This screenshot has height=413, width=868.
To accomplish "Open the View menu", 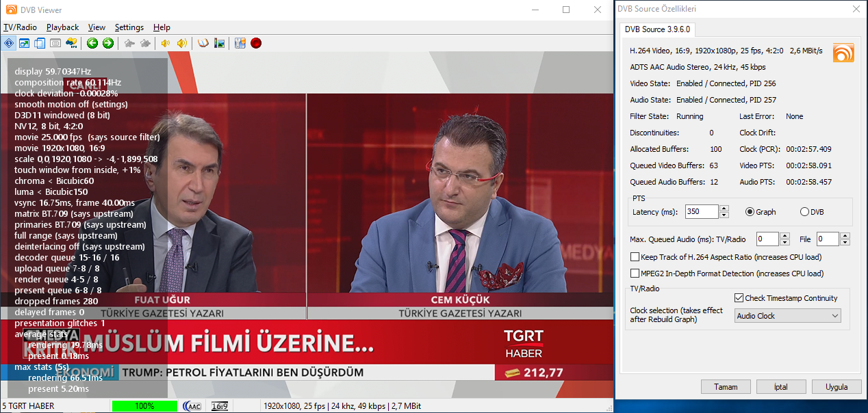I will coord(97,27).
